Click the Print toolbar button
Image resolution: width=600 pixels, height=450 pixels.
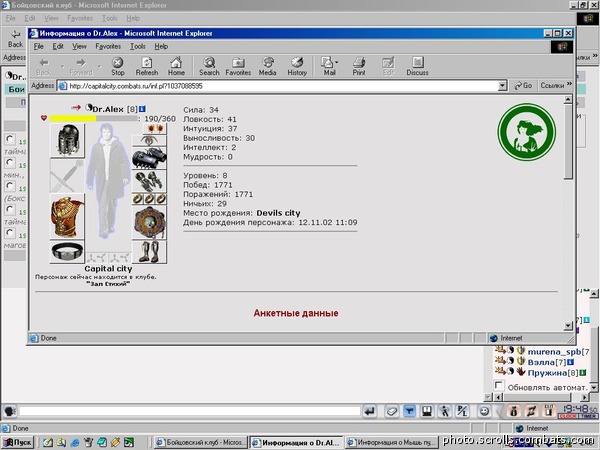point(359,66)
